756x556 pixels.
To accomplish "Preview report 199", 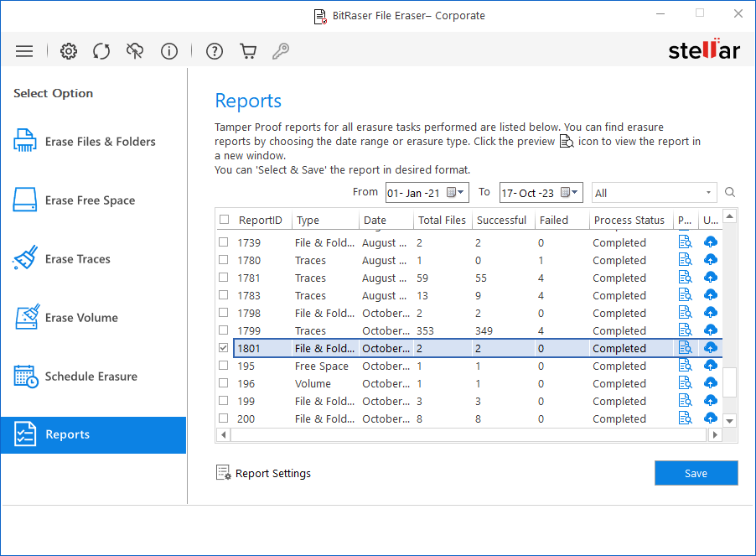I will pyautogui.click(x=685, y=401).
